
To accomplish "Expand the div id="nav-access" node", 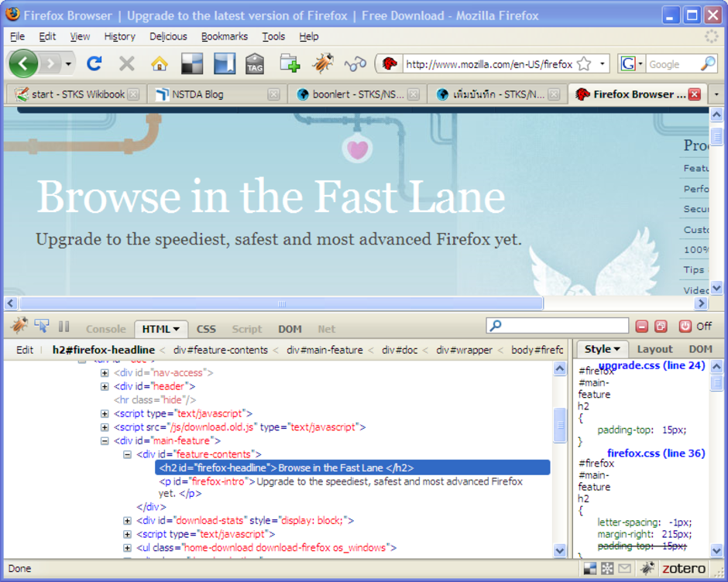I will coord(105,373).
